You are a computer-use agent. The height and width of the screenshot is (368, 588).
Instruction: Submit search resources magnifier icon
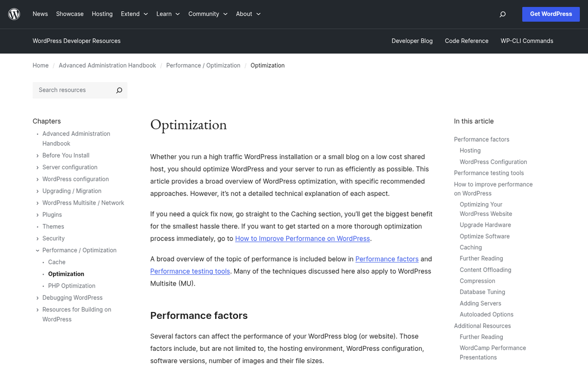pos(119,90)
